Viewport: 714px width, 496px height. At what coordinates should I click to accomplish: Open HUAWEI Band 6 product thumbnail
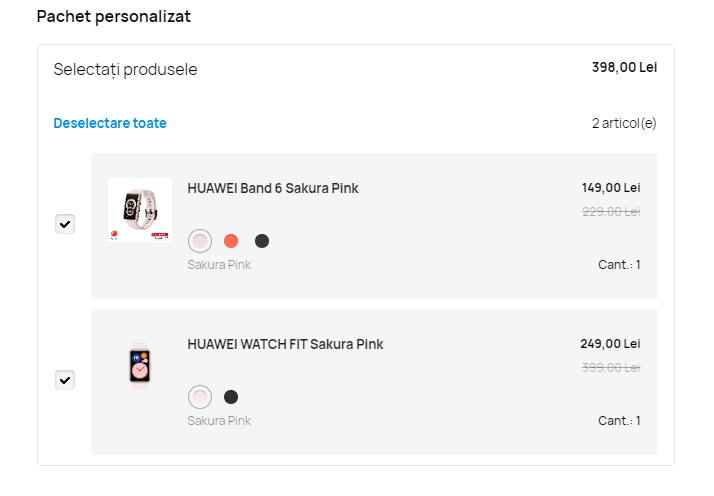click(x=140, y=210)
